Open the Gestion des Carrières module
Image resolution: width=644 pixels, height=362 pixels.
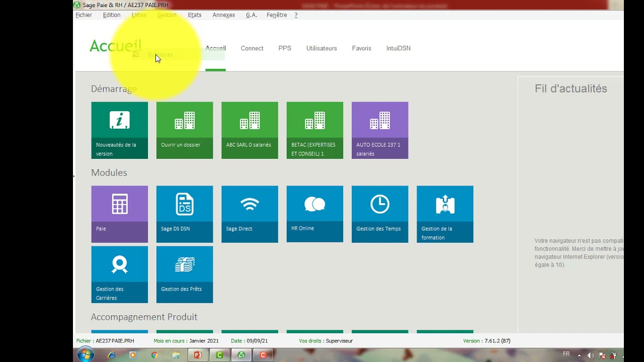coord(120,275)
